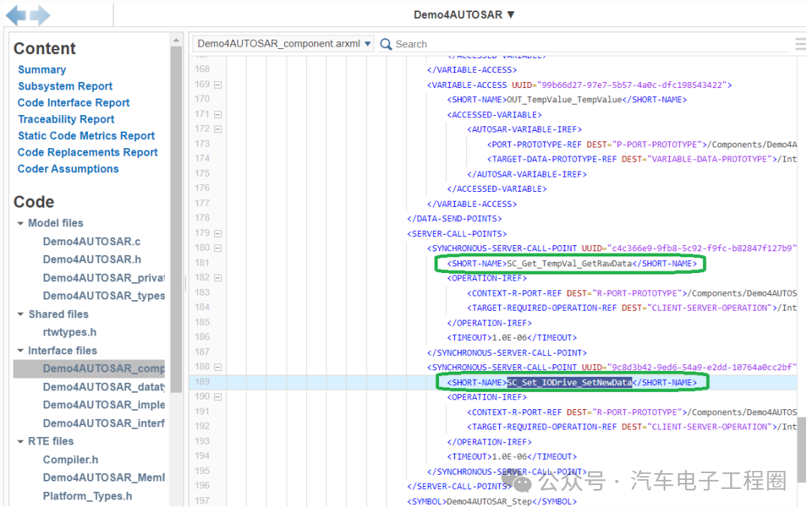Open the Demo4AUTOSAR_private file entry

coord(104,278)
